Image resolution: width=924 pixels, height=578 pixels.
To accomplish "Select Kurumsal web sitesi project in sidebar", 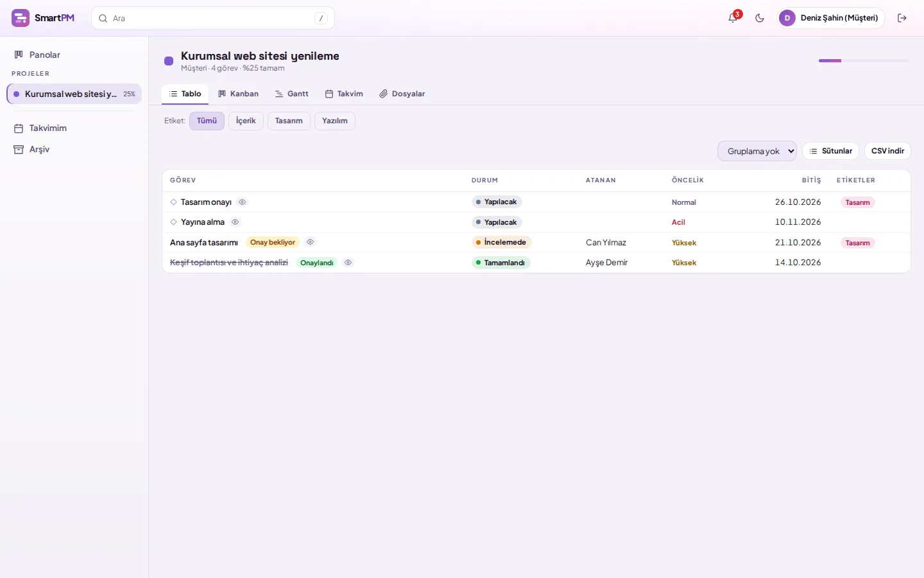I will [74, 94].
